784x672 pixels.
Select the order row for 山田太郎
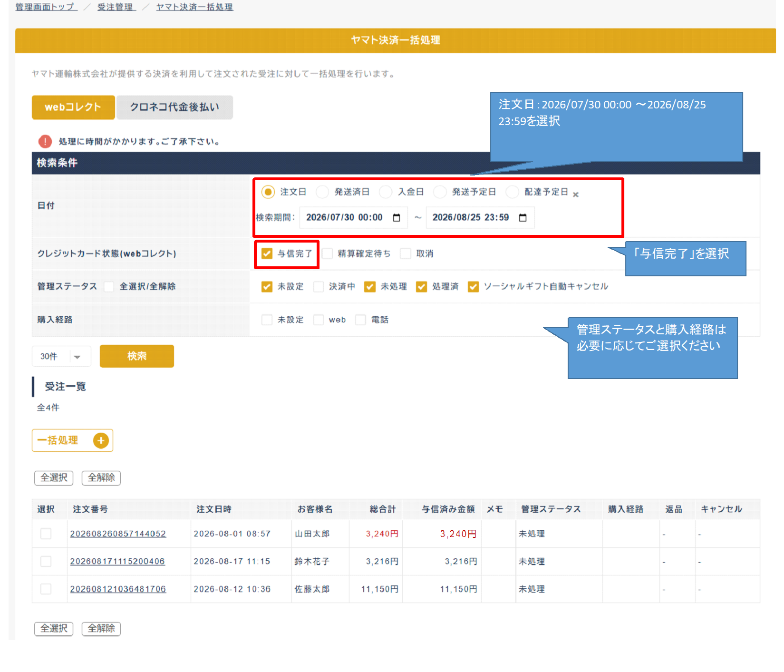pyautogui.click(x=46, y=534)
